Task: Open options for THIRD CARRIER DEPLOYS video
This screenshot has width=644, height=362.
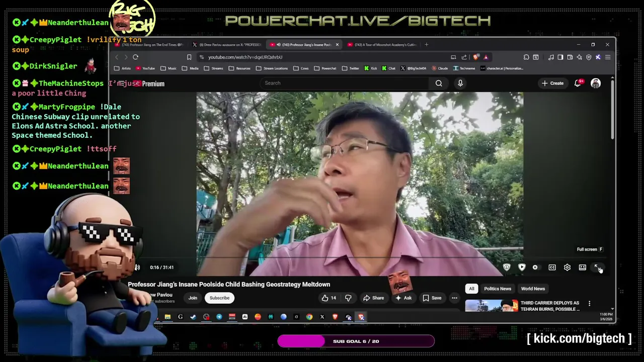Action: pos(589,304)
